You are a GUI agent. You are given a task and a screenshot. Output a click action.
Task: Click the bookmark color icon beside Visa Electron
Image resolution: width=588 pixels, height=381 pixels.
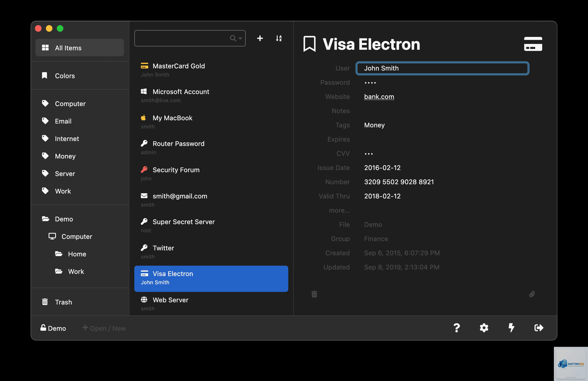310,44
